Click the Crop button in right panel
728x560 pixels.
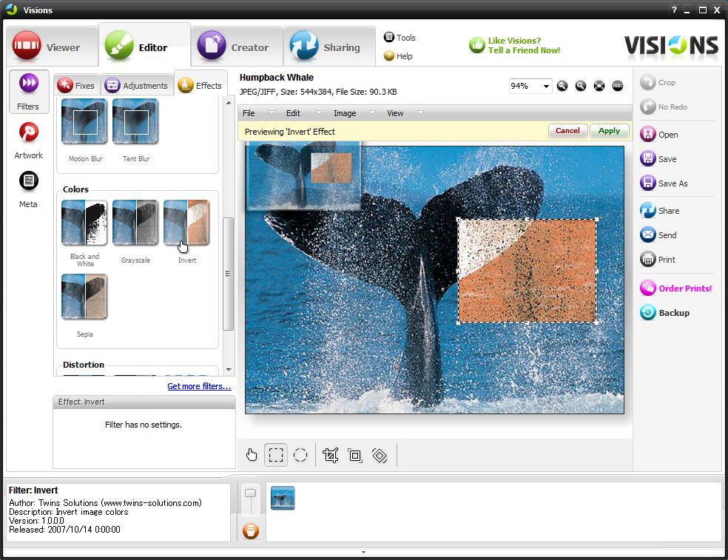658,83
